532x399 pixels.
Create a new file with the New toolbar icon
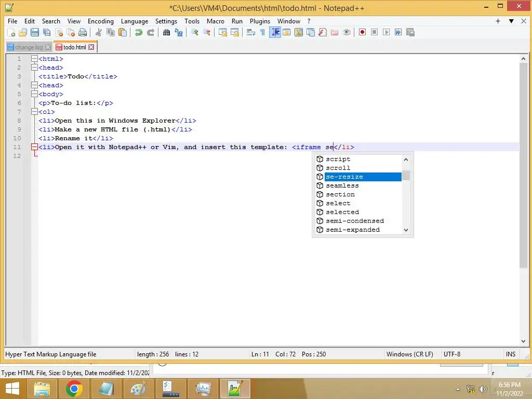(x=11, y=33)
